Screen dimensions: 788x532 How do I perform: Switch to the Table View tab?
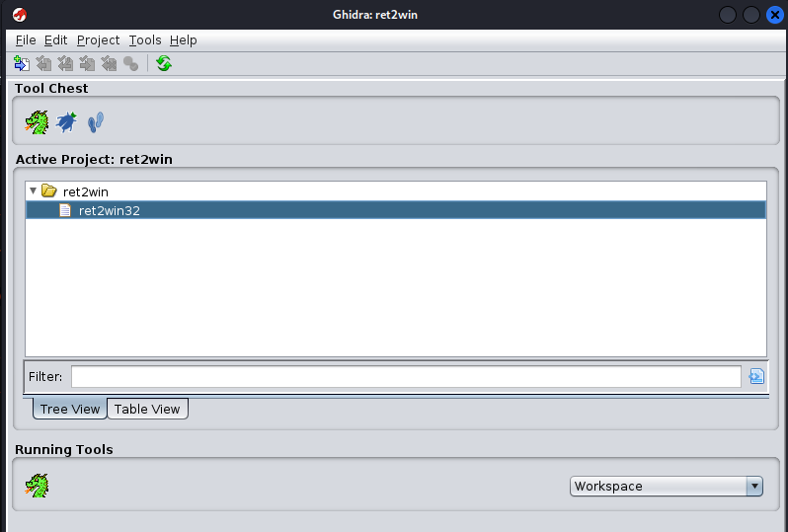(x=147, y=409)
